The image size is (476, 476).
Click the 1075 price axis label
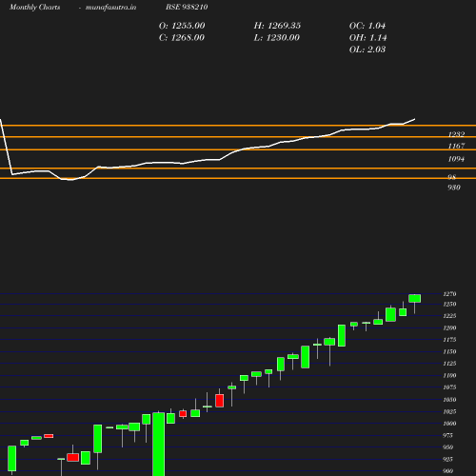[449, 387]
